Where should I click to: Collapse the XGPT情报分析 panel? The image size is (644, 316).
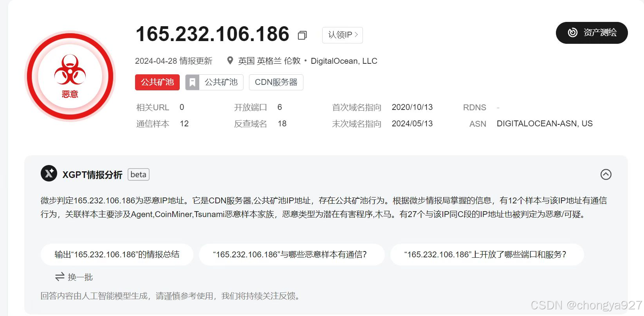[x=606, y=174]
